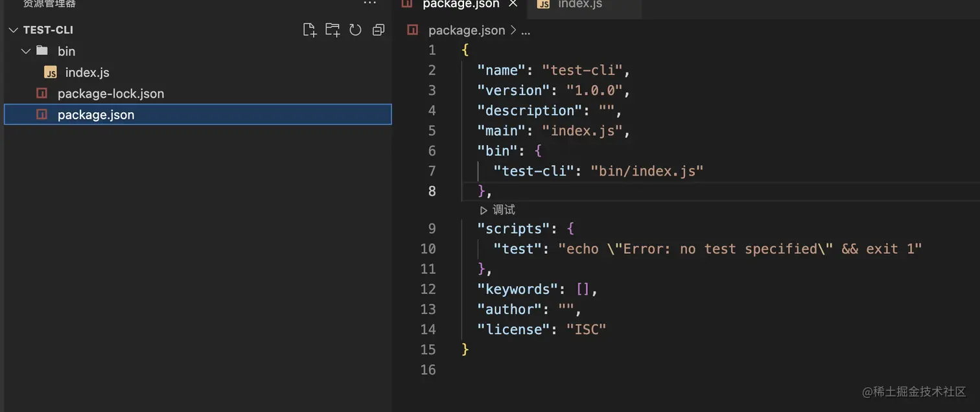Viewport: 980px width, 412px height.
Task: Click the JS icon on the index.js tab
Action: [544, 5]
